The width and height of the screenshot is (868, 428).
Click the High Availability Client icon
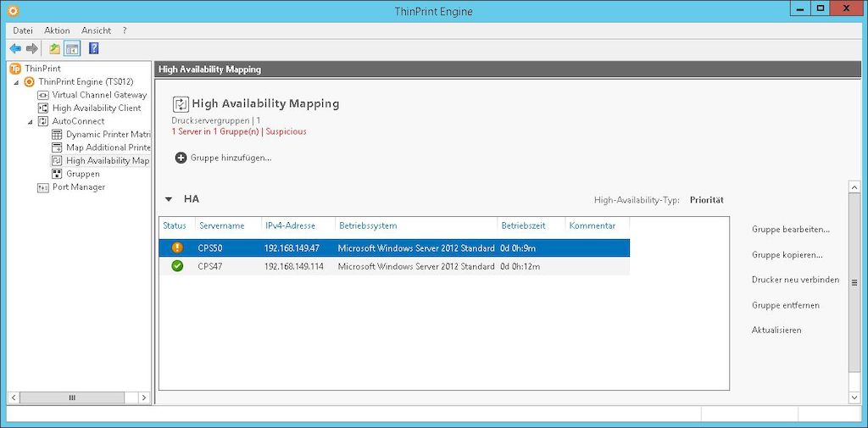point(43,108)
